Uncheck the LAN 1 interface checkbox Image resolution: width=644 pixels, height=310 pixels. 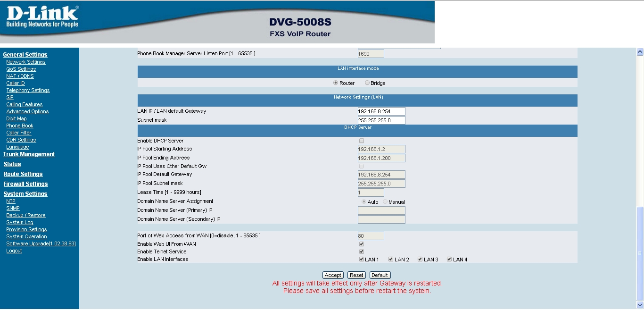point(362,259)
